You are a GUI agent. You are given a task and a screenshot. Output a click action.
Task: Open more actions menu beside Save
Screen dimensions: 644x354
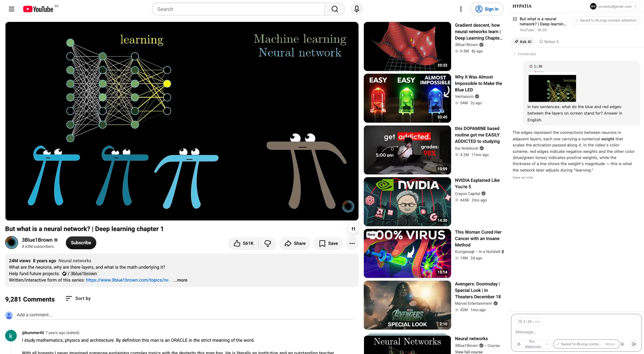[x=352, y=243]
